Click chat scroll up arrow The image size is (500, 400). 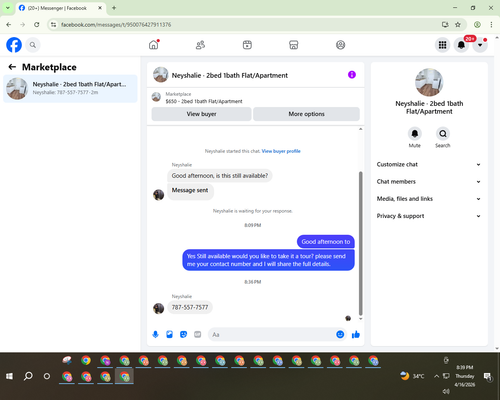[x=360, y=129]
